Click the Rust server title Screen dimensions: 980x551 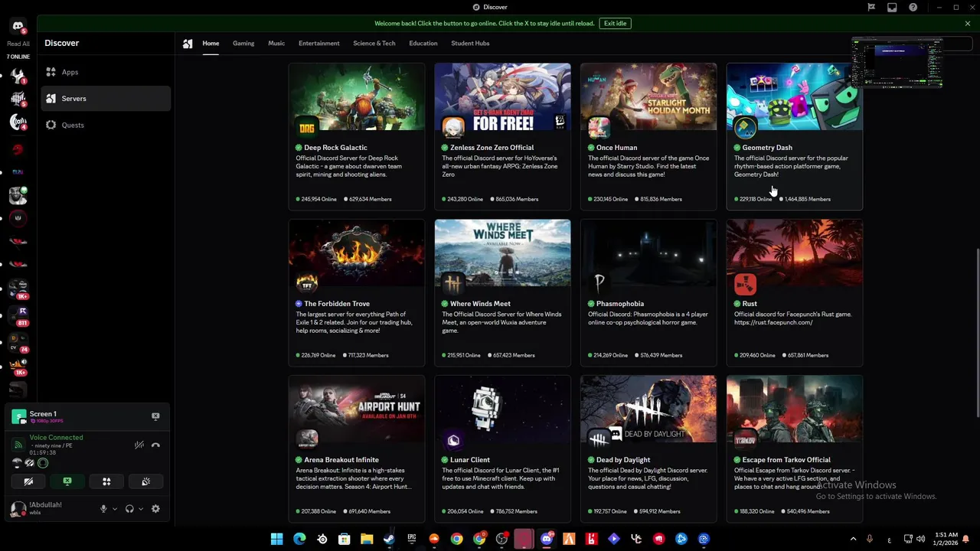click(x=750, y=304)
